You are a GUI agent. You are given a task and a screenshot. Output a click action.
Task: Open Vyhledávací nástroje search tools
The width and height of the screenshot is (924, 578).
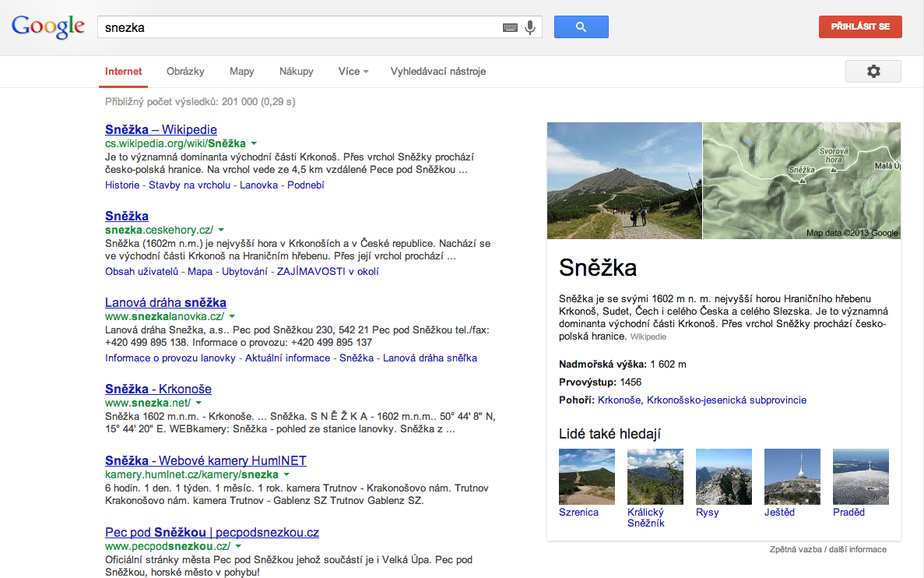pyautogui.click(x=437, y=72)
